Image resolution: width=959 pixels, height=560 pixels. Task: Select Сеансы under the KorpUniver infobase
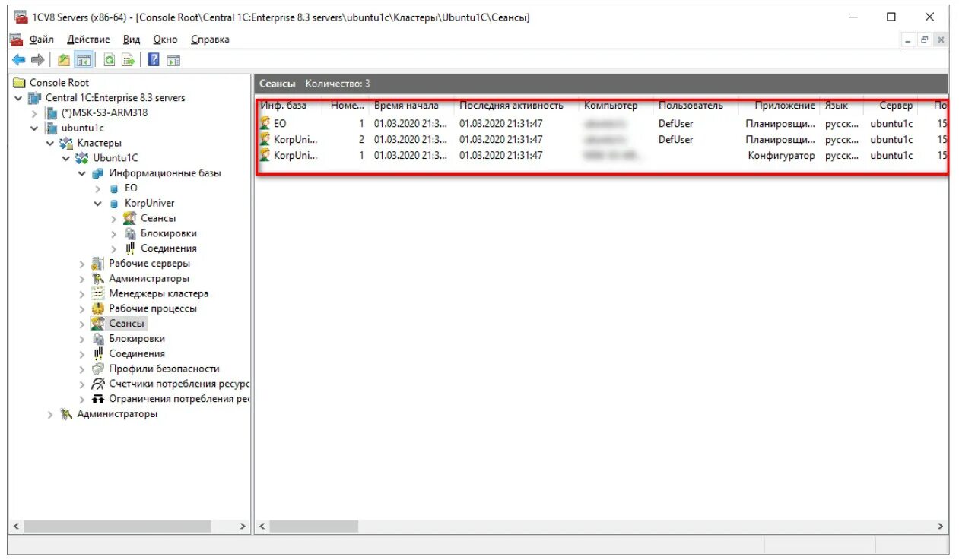tap(158, 218)
